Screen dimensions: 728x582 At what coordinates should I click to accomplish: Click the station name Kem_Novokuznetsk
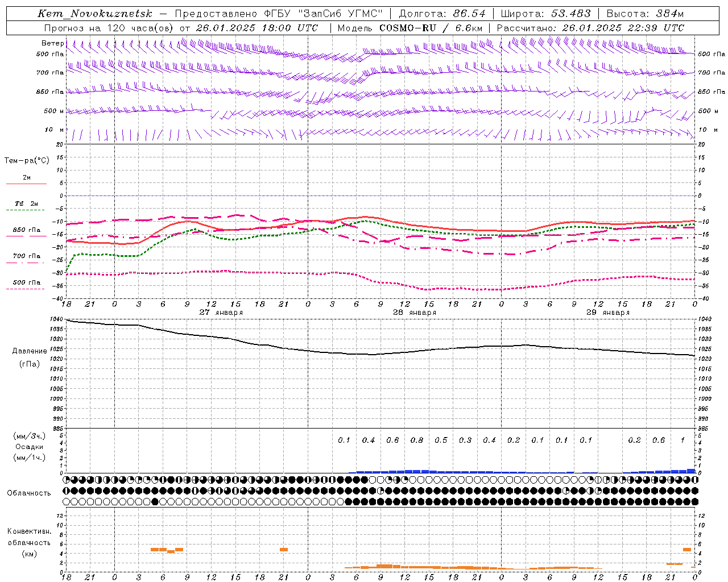(95, 14)
